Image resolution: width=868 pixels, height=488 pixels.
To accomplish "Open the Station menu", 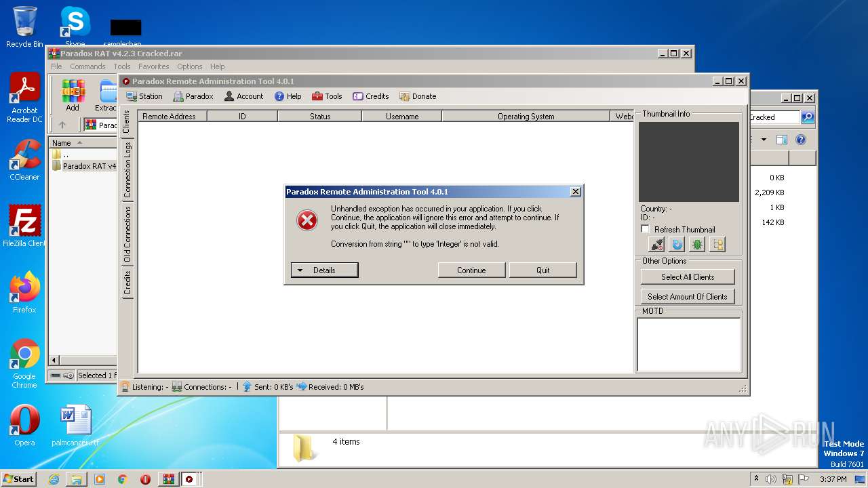I will pos(144,96).
